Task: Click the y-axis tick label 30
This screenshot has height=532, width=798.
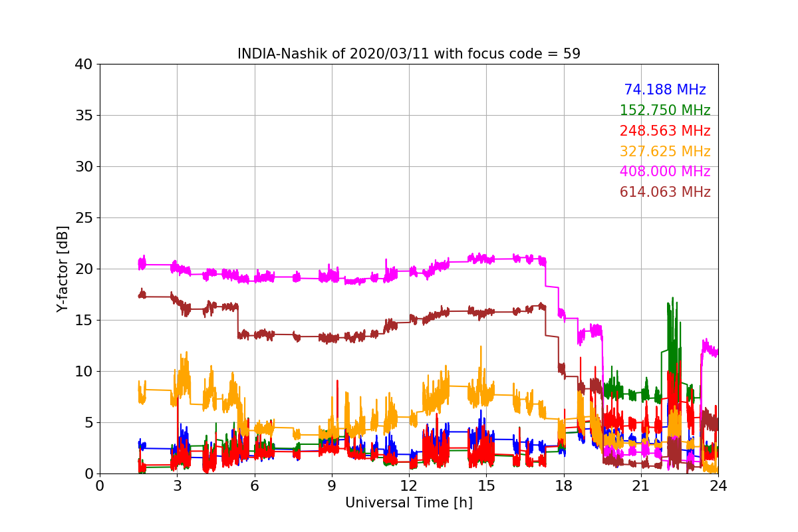Action: pyautogui.click(x=83, y=167)
